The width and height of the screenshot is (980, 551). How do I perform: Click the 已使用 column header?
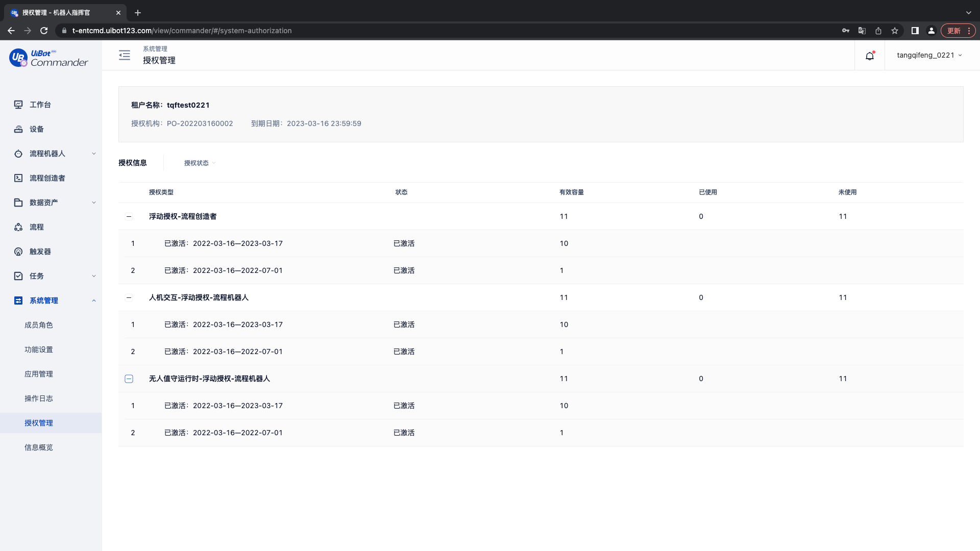(x=708, y=192)
